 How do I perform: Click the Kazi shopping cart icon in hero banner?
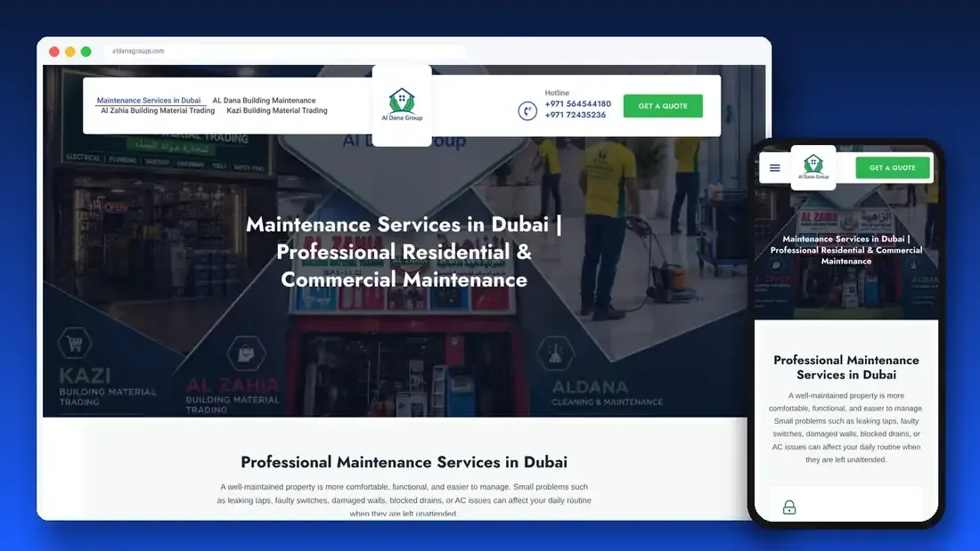74,343
